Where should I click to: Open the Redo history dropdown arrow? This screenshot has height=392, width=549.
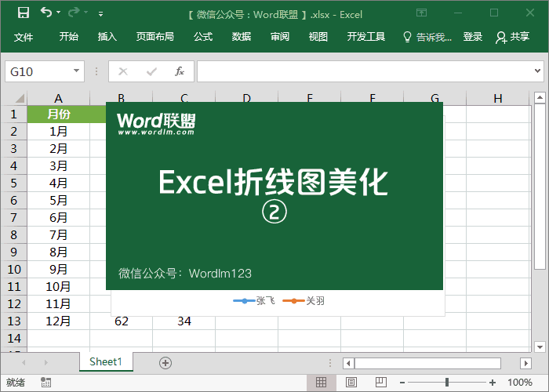pos(86,13)
